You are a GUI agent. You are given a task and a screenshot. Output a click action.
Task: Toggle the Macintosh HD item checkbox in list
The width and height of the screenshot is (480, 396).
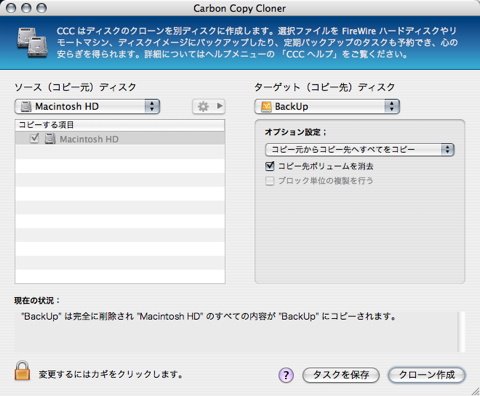coord(34,138)
